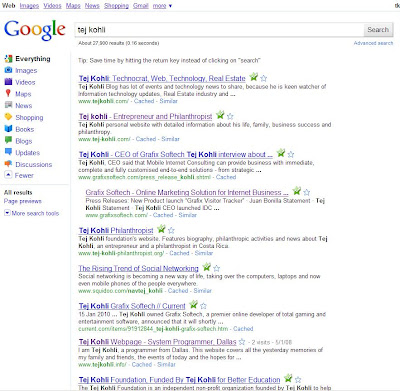Open Maps in top navigation bar
Image resolution: width=400 pixels, height=391 pixels.
tap(73, 6)
